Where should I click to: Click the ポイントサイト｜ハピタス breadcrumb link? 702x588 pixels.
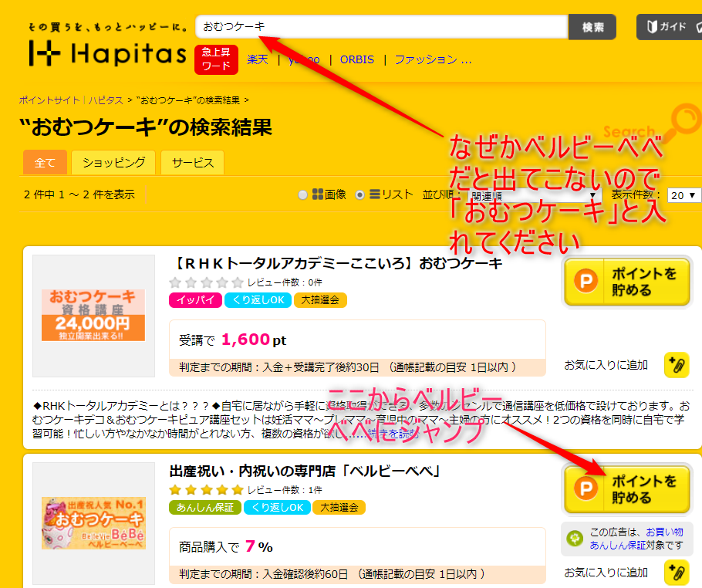coord(71,100)
